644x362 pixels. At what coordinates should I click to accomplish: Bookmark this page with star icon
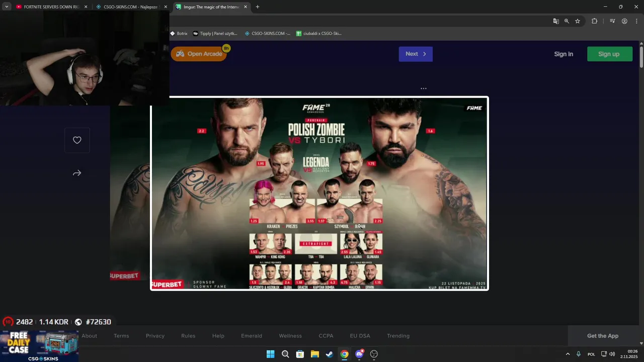(x=578, y=21)
